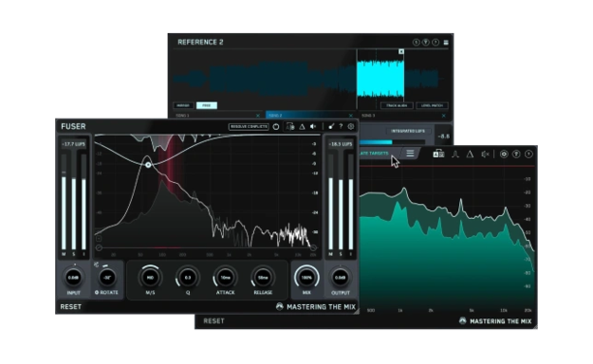Toggle the Fuser power bypass icon
This screenshot has height=364, width=593.
tap(276, 127)
